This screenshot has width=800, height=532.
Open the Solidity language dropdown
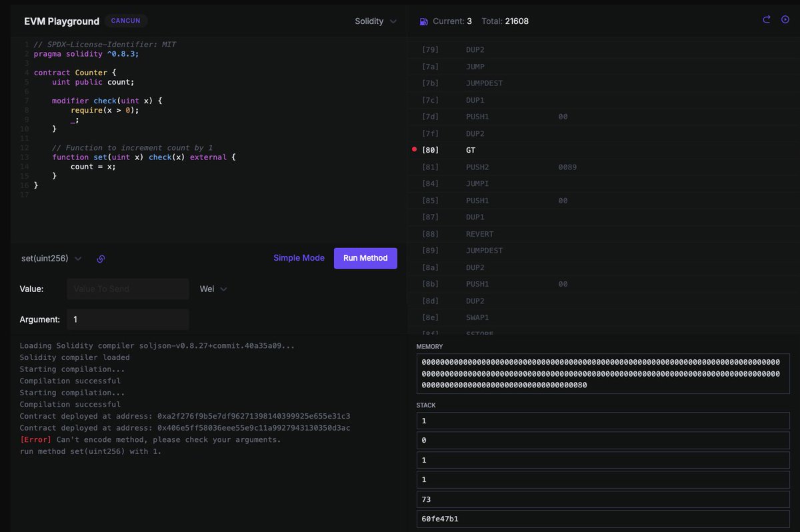[x=375, y=21]
